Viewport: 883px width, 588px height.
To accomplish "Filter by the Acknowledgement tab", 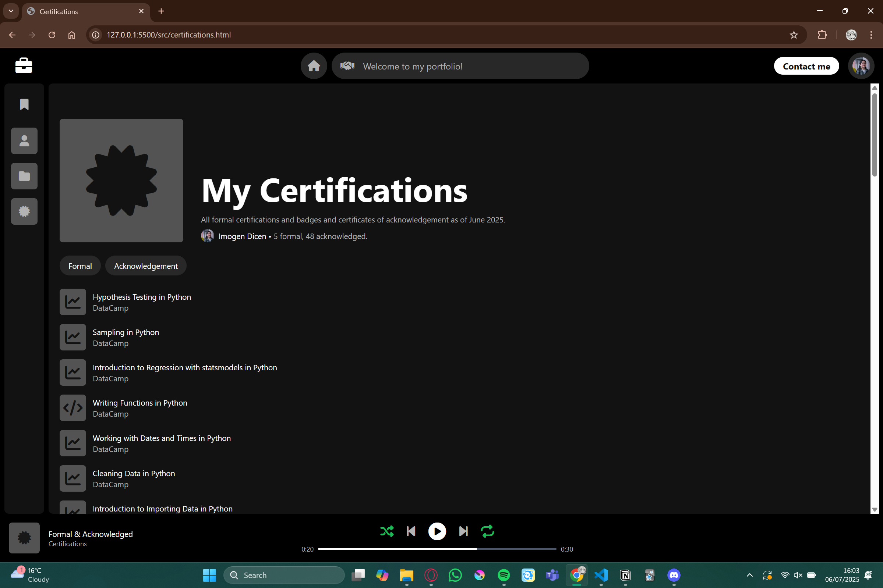I will click(146, 266).
